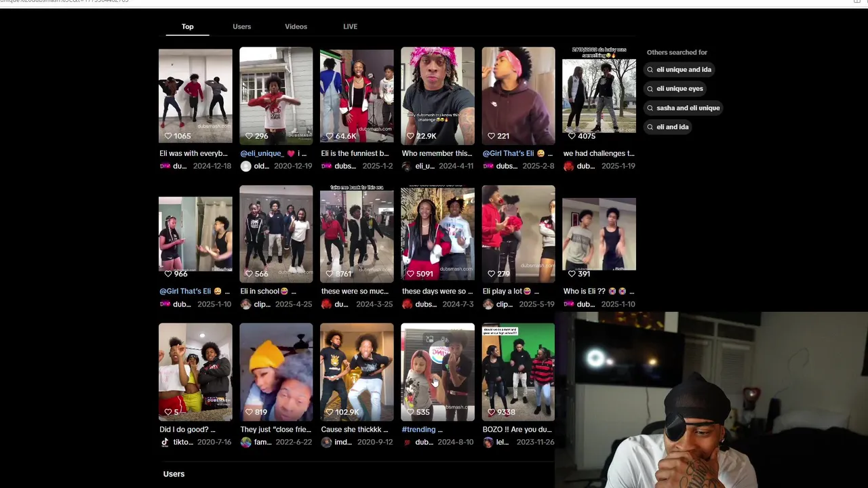868x488 pixels.
Task: Open caption 'these were so muc...'
Action: pyautogui.click(x=355, y=291)
